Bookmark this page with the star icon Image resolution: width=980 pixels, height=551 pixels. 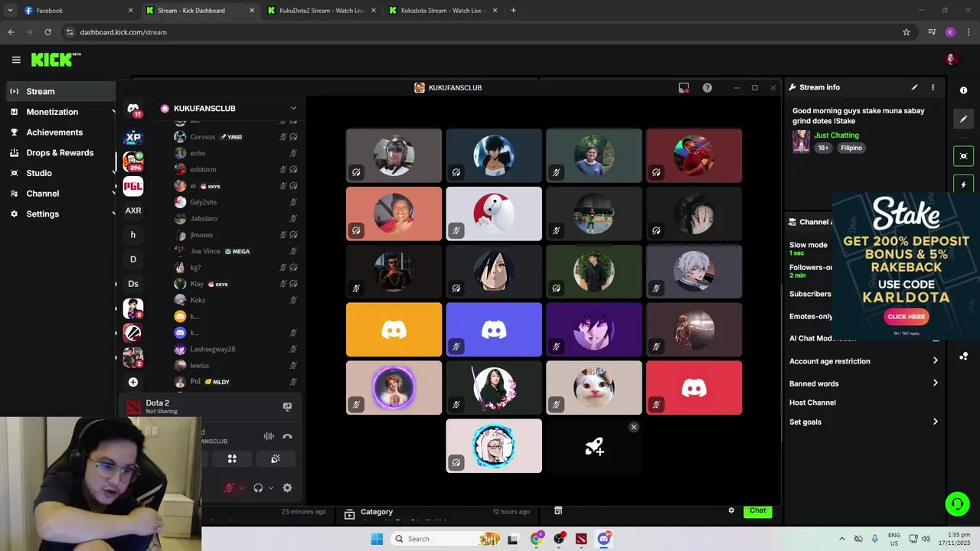click(x=906, y=32)
